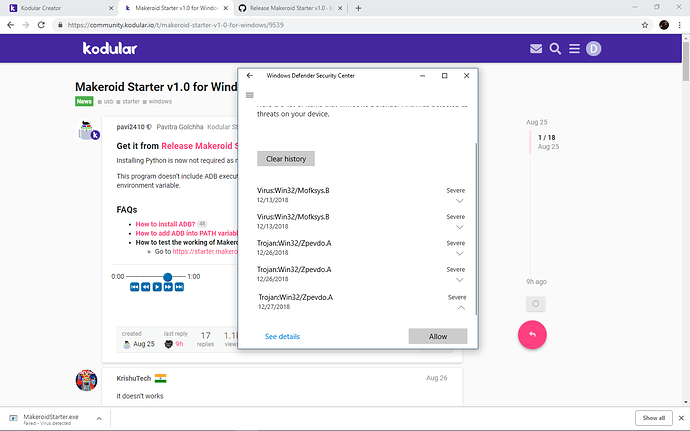Open the See details link
The image size is (690, 431).
click(x=282, y=337)
